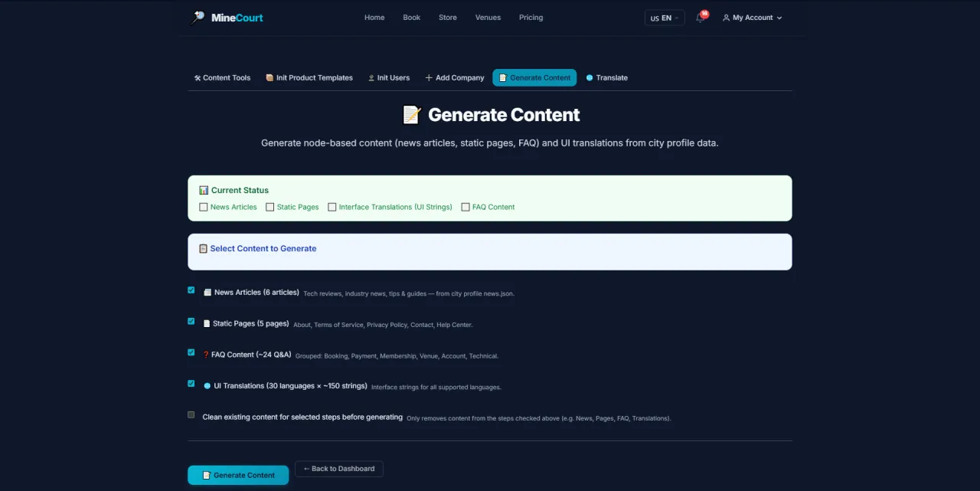Click the memo icon beside Generate Content heading
980x491 pixels.
(x=412, y=115)
